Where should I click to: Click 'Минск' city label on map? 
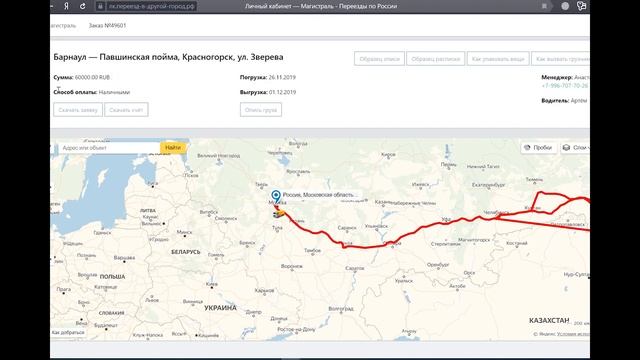(x=184, y=232)
